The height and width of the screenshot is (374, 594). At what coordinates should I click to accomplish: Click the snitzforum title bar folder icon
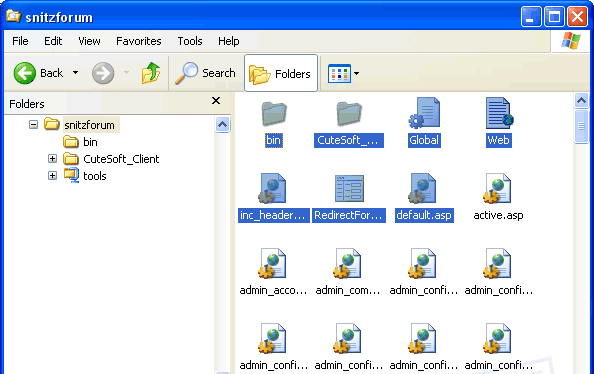(14, 16)
